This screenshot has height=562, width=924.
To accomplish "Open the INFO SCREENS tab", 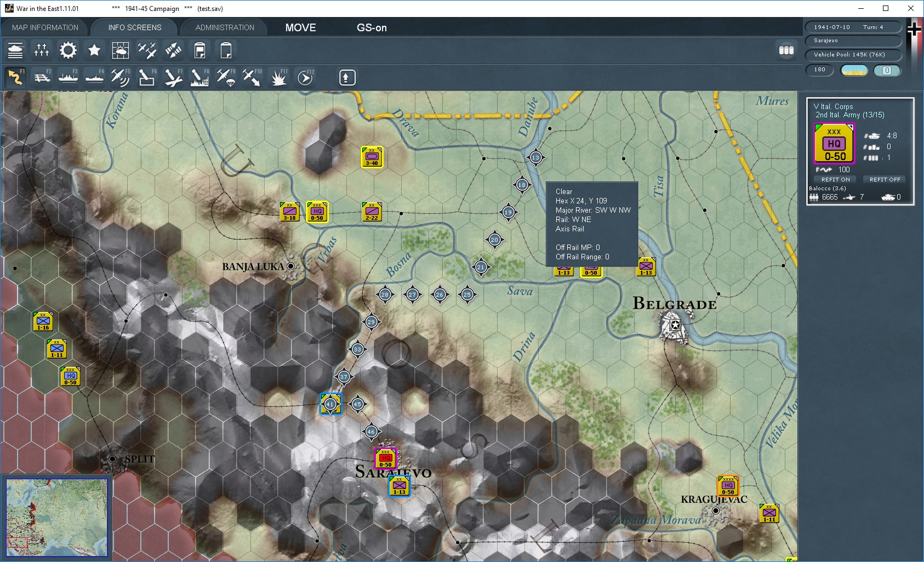I will click(x=135, y=27).
